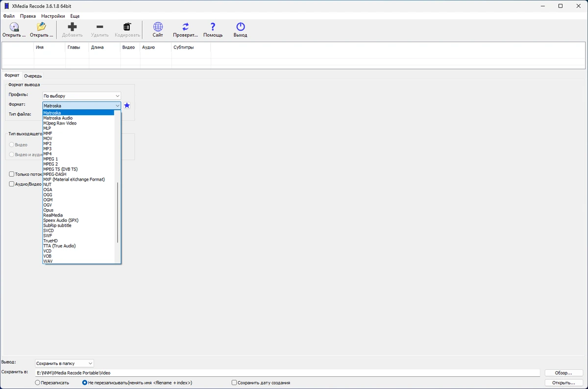588x389 pixels.
Task: Select MPEG-DASH in format list
Action: (78, 174)
